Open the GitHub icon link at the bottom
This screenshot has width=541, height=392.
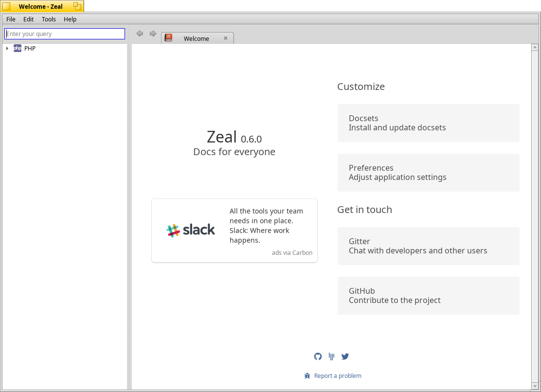pyautogui.click(x=318, y=356)
